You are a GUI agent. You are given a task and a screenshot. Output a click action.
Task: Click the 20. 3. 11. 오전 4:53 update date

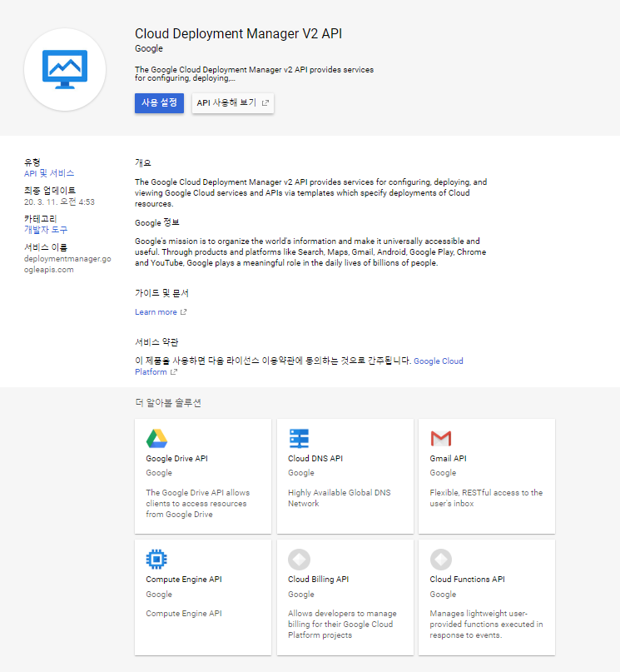pyautogui.click(x=59, y=202)
